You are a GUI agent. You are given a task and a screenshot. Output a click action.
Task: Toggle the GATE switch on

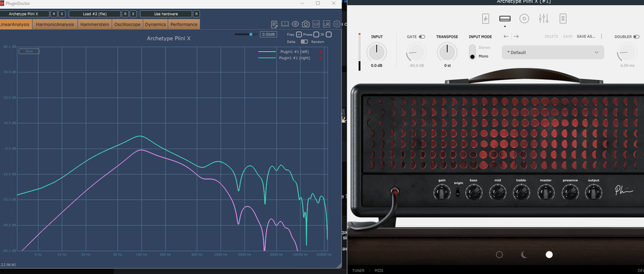[422, 37]
